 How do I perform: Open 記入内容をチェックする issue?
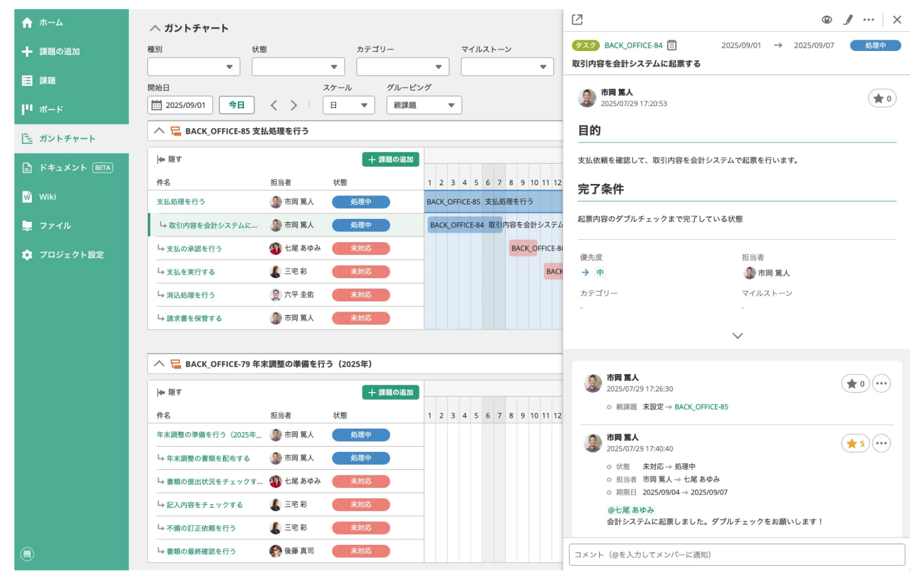[204, 505]
